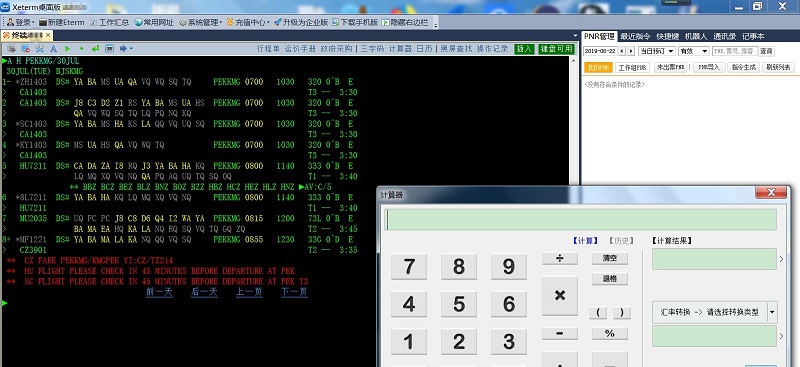Viewport: 800px width, 367px height.
Task: Open 工作汇总 work summary
Action: (109, 22)
